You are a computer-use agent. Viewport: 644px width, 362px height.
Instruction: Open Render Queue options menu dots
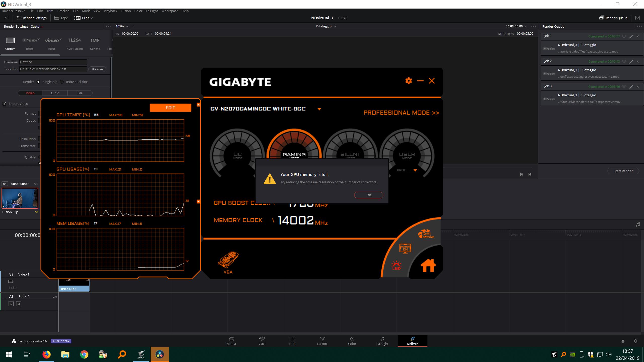coord(639,26)
